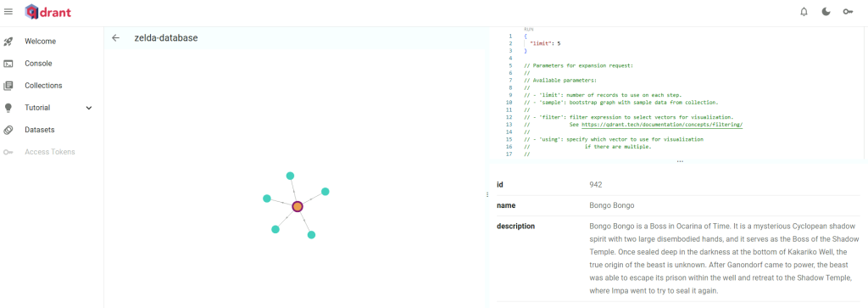This screenshot has height=308, width=868.
Task: Expand the Tutorial chevron
Action: click(x=89, y=108)
